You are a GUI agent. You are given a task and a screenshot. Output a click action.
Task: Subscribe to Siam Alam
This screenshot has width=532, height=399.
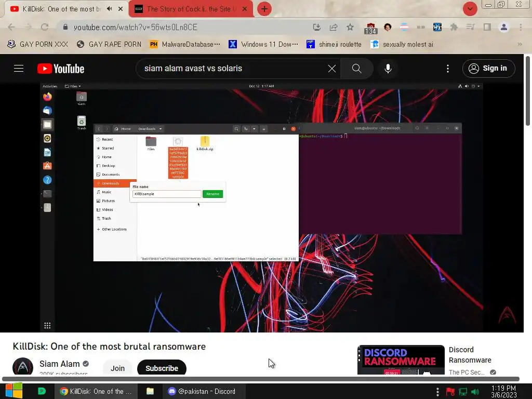(x=162, y=368)
